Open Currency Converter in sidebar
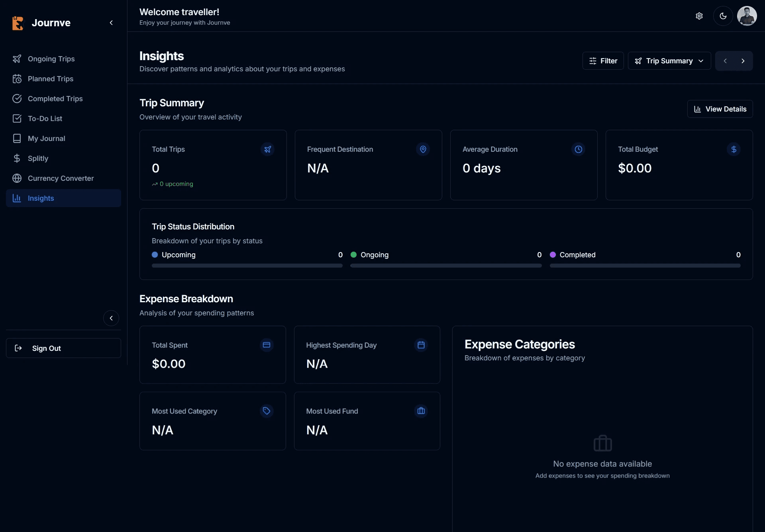The width and height of the screenshot is (765, 532). pyautogui.click(x=61, y=178)
